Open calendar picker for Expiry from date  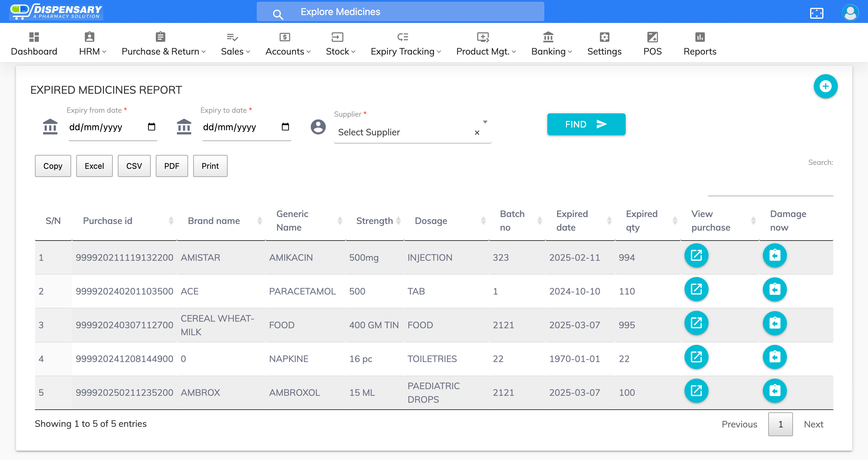[151, 127]
